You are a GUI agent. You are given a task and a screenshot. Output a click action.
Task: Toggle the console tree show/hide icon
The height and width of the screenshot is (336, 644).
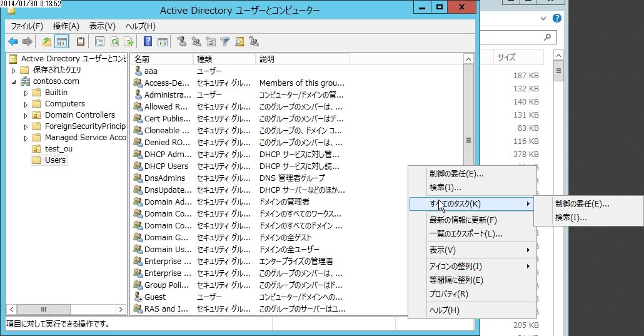point(62,41)
